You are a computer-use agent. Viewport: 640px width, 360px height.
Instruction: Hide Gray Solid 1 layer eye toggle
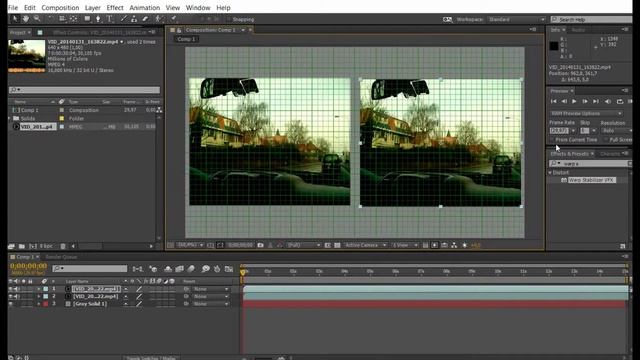click(x=11, y=304)
